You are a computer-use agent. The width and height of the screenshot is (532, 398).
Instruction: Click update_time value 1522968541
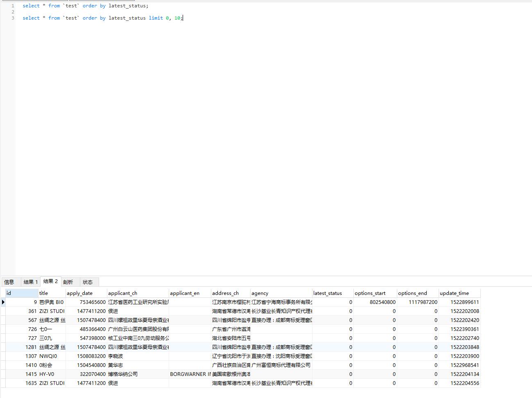coord(460,365)
